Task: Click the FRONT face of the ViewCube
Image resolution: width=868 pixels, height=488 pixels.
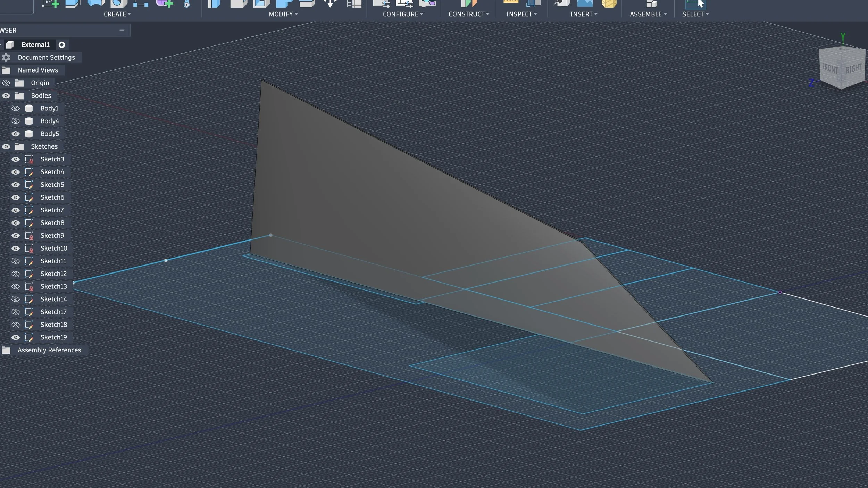Action: coord(831,69)
